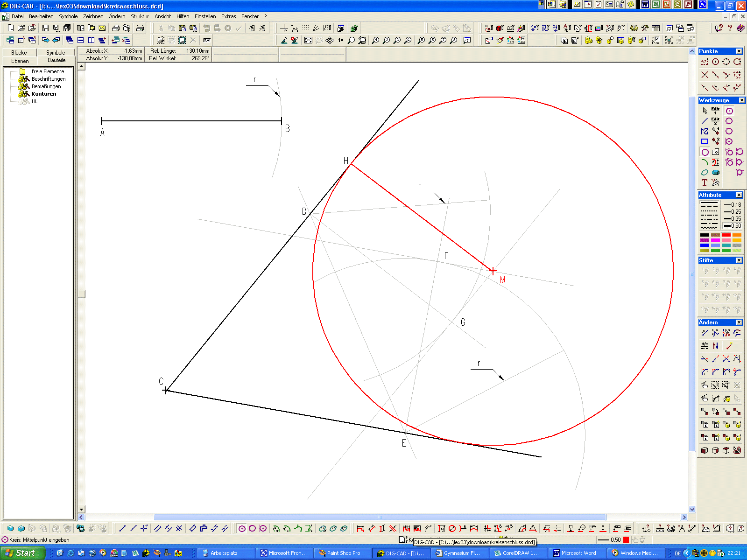The image size is (747, 560).
Task: Pick the red color swatch in Attribute
Action: 726,235
